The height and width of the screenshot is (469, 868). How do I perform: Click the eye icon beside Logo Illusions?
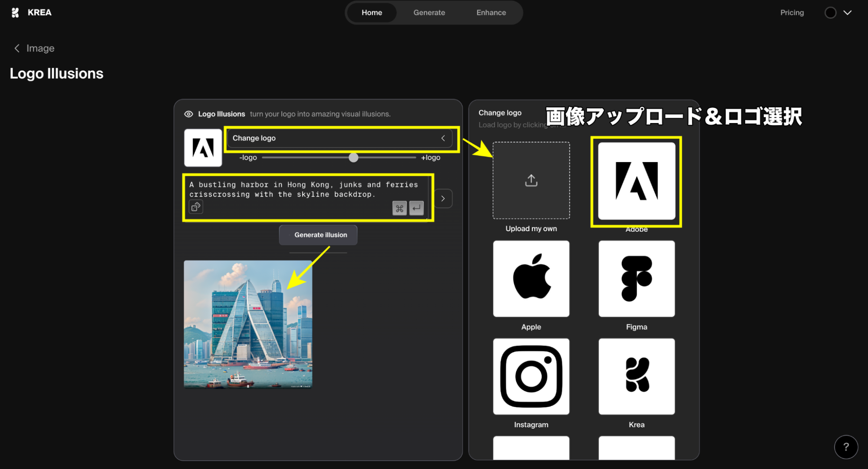(188, 114)
